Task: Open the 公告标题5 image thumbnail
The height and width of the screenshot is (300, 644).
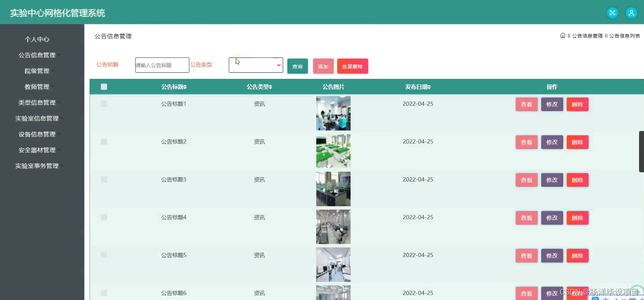Action: pos(333,264)
